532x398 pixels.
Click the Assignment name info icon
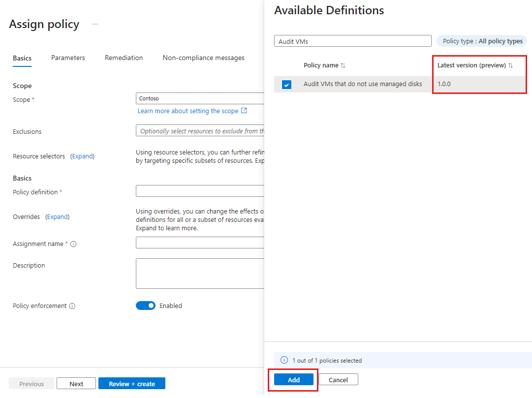pos(73,244)
